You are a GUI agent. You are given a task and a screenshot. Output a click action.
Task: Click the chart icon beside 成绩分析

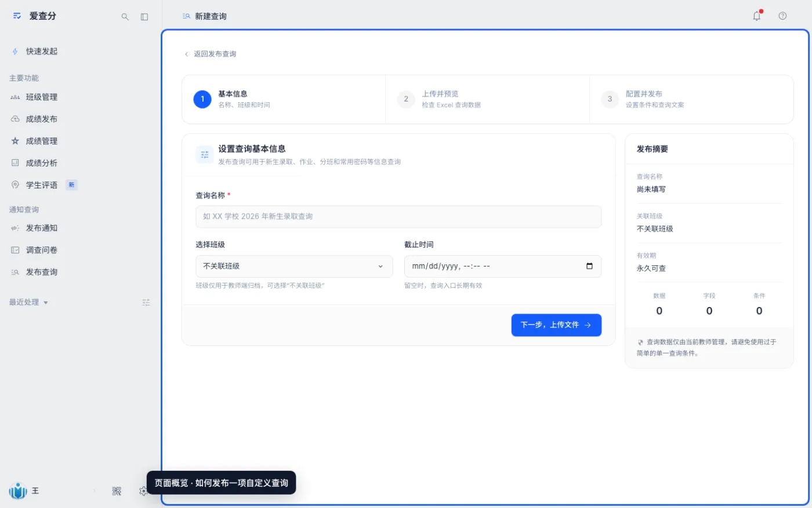[x=15, y=163]
